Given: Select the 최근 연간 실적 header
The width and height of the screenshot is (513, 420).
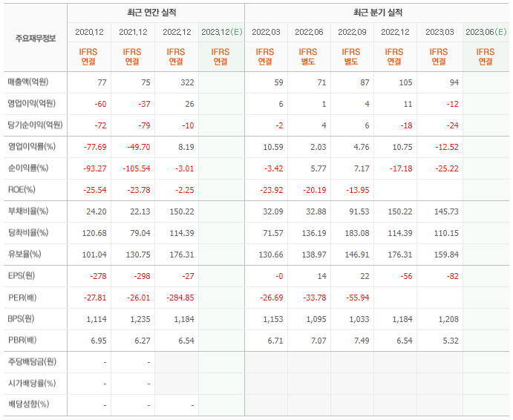Looking at the screenshot, I should (151, 13).
